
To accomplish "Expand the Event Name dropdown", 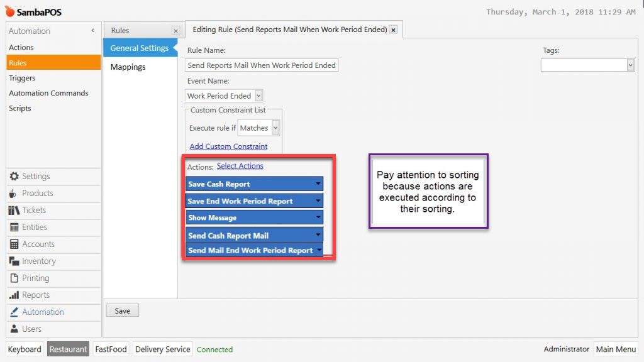I will [257, 96].
